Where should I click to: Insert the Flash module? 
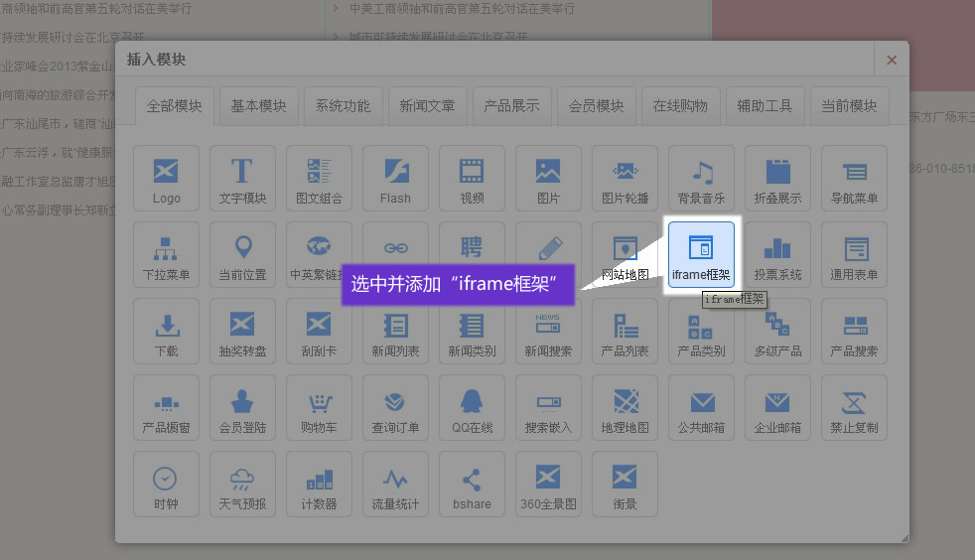pos(395,178)
